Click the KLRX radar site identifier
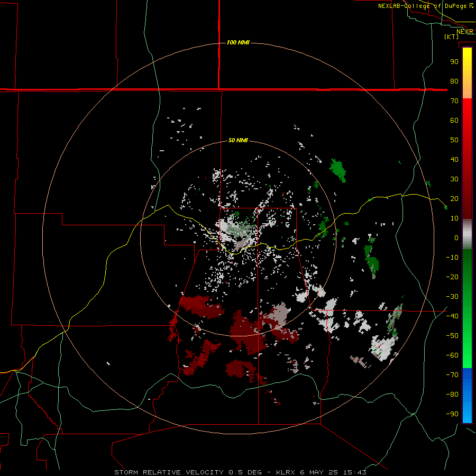Image resolution: width=476 pixels, height=476 pixels. 286,472
